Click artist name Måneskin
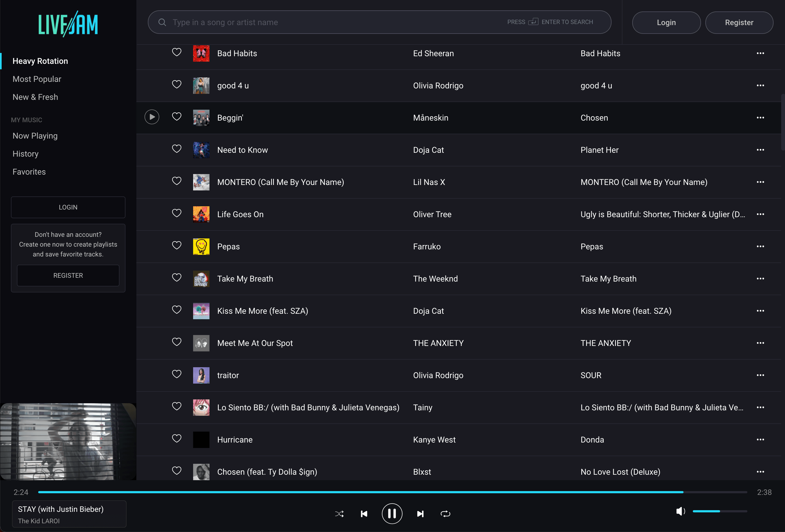This screenshot has height=532, width=785. click(431, 118)
